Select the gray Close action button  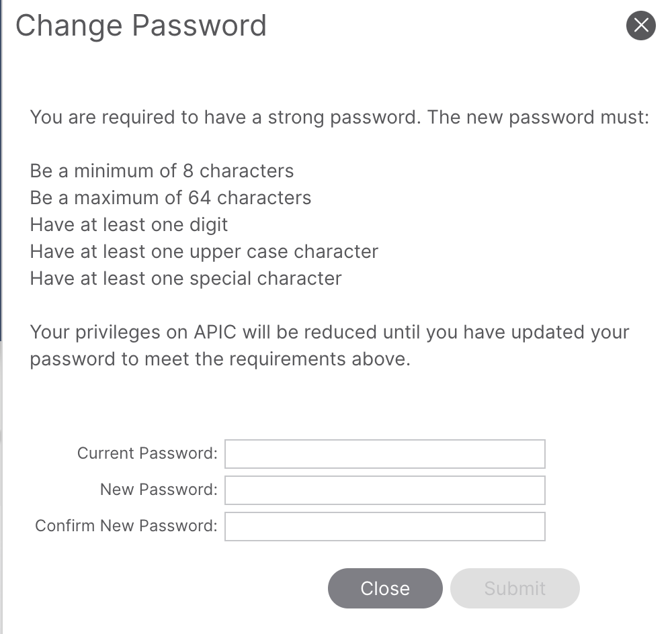tap(384, 588)
